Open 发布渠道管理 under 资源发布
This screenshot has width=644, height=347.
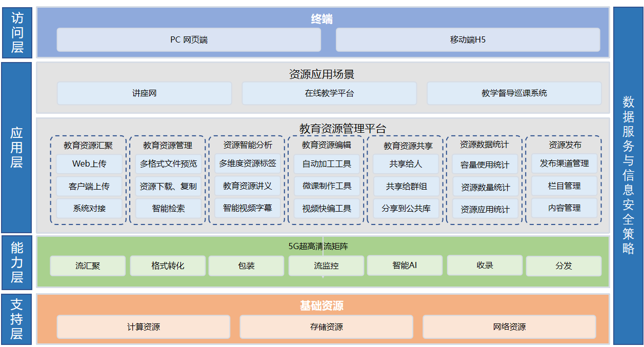coord(564,164)
